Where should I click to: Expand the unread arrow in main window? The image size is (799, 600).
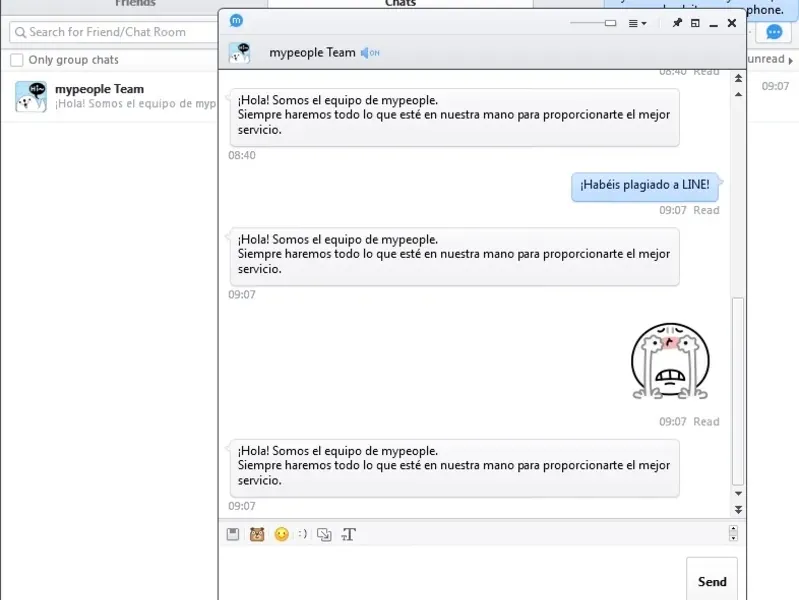click(x=790, y=61)
